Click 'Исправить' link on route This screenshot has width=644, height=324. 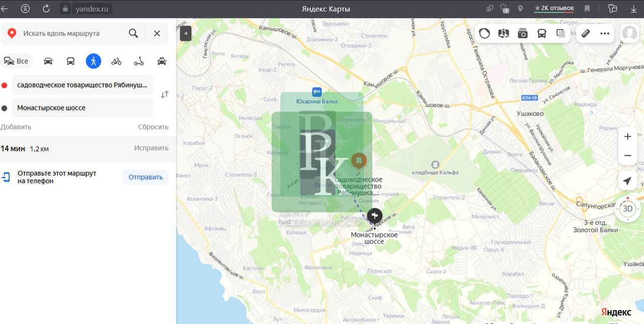coord(151,148)
